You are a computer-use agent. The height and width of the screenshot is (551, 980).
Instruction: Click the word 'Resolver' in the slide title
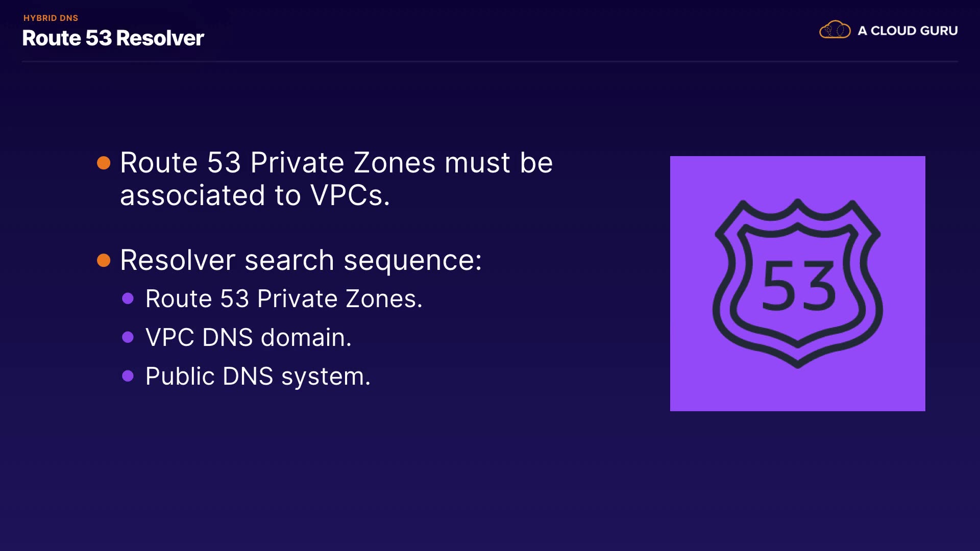[160, 38]
